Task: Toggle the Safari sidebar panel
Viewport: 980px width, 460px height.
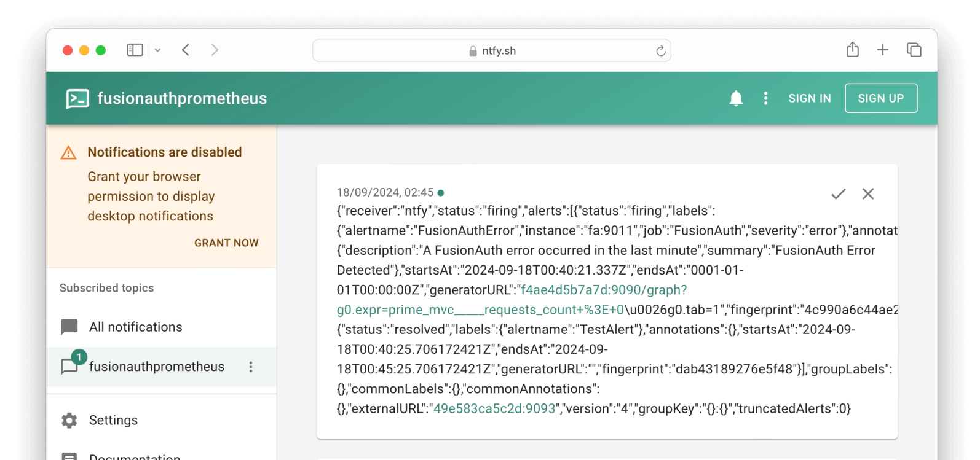Action: (x=135, y=50)
